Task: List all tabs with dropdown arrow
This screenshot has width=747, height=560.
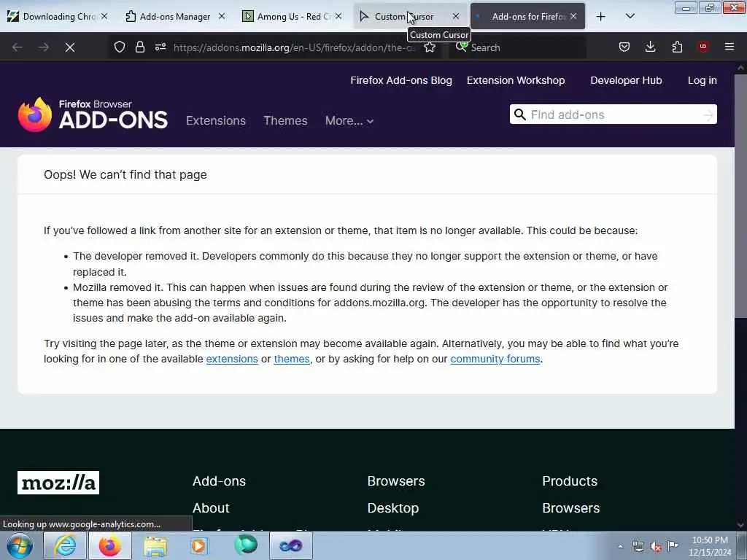Action: 630,17
